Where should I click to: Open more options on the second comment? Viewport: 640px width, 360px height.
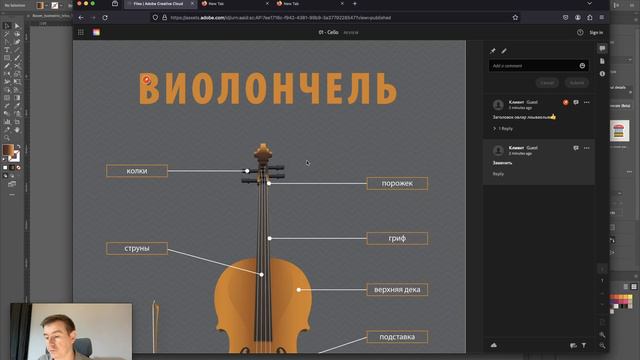click(x=587, y=148)
